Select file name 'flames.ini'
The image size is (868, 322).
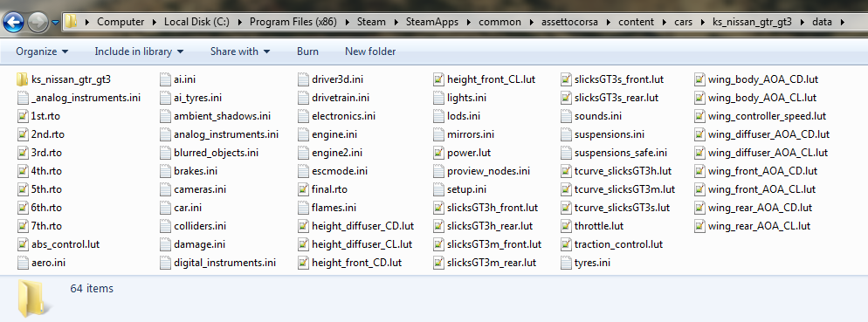click(334, 208)
